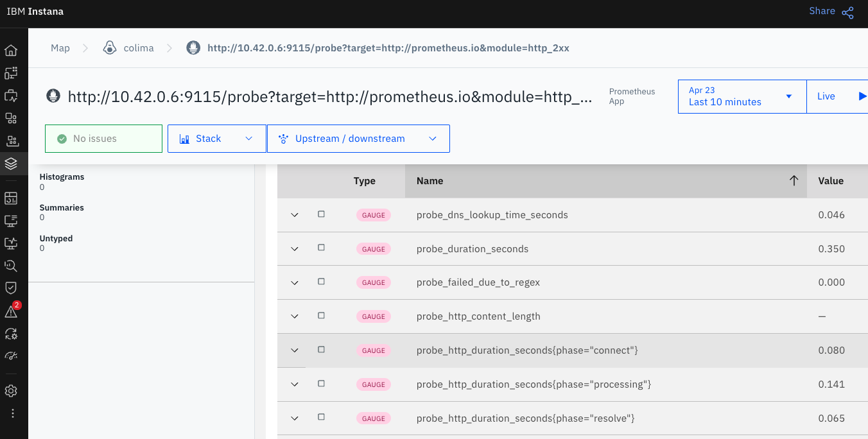Click the IBM Instana logo
Image resolution: width=868 pixels, height=439 pixels.
35,12
